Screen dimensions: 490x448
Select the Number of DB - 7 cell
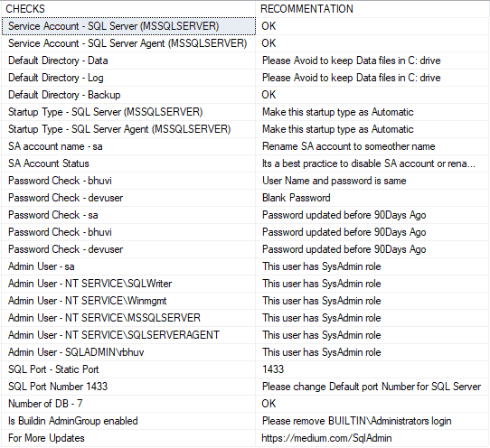(128, 404)
